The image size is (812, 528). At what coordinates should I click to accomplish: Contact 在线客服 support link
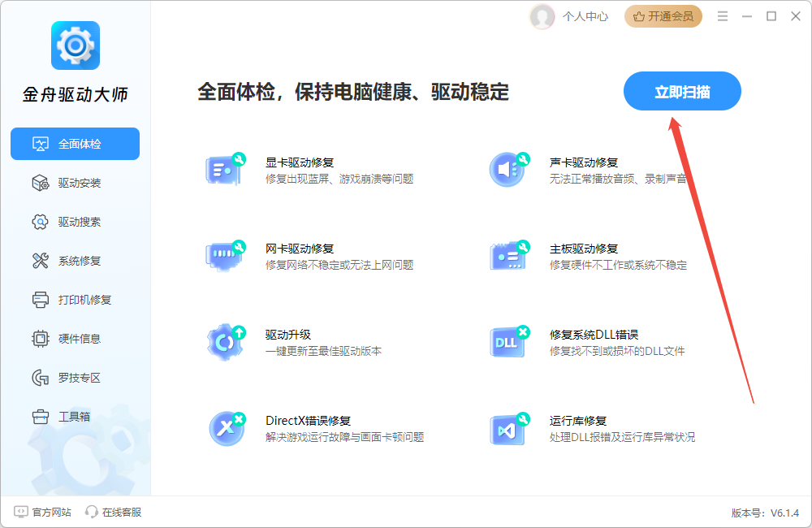pyautogui.click(x=114, y=512)
